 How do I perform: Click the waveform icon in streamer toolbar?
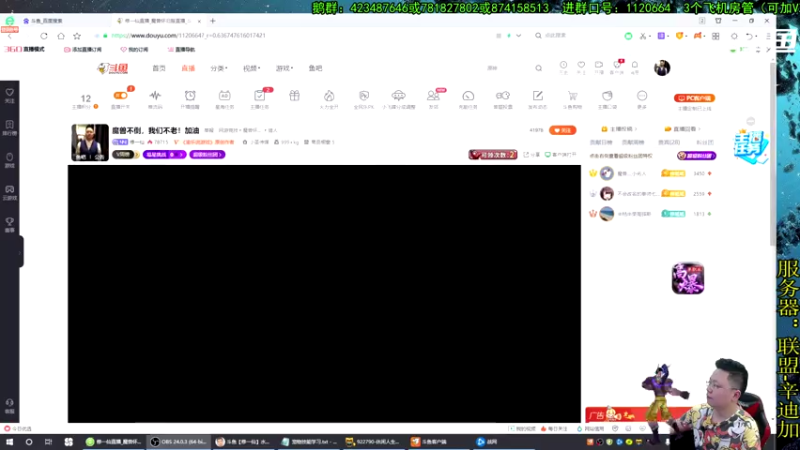tap(155, 95)
